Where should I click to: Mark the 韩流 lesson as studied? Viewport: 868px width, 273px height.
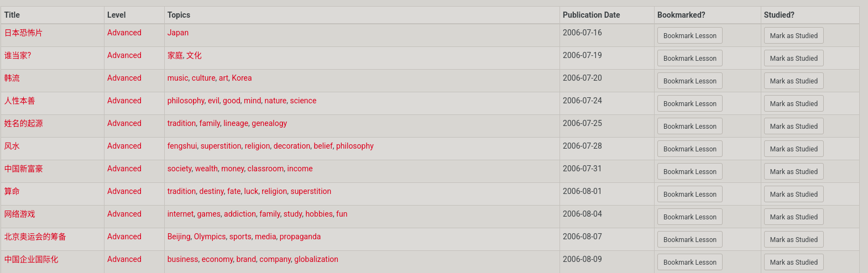[793, 81]
